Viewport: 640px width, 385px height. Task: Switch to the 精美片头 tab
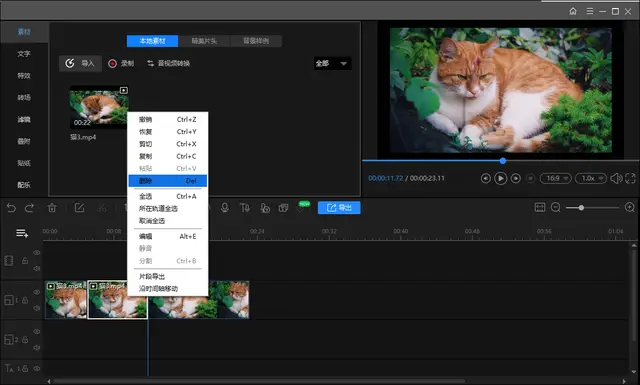(x=204, y=41)
